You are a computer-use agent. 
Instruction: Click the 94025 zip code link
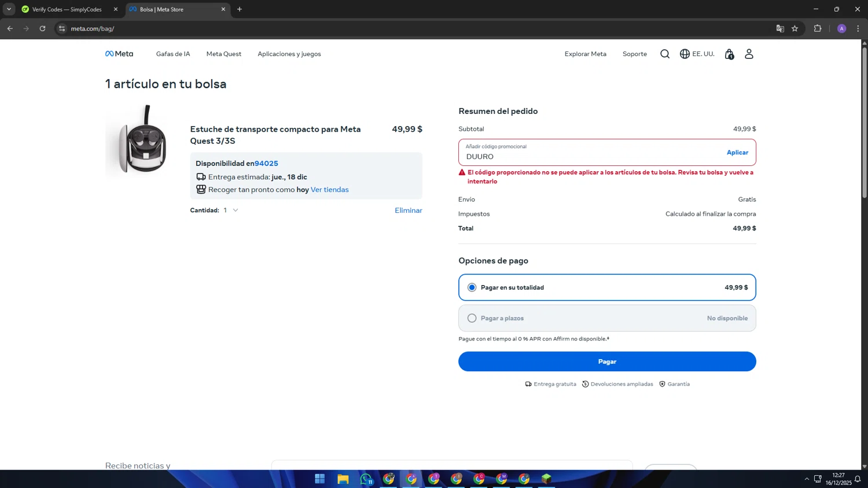[266, 164]
